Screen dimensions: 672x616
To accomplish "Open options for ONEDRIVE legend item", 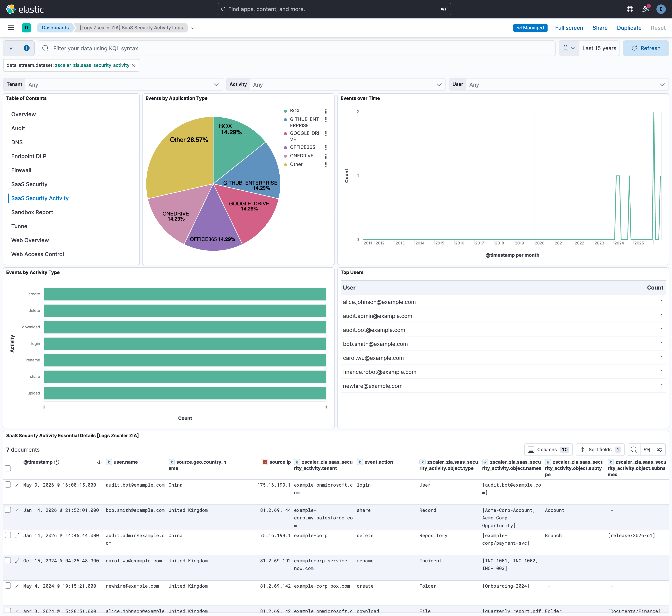I will point(326,156).
